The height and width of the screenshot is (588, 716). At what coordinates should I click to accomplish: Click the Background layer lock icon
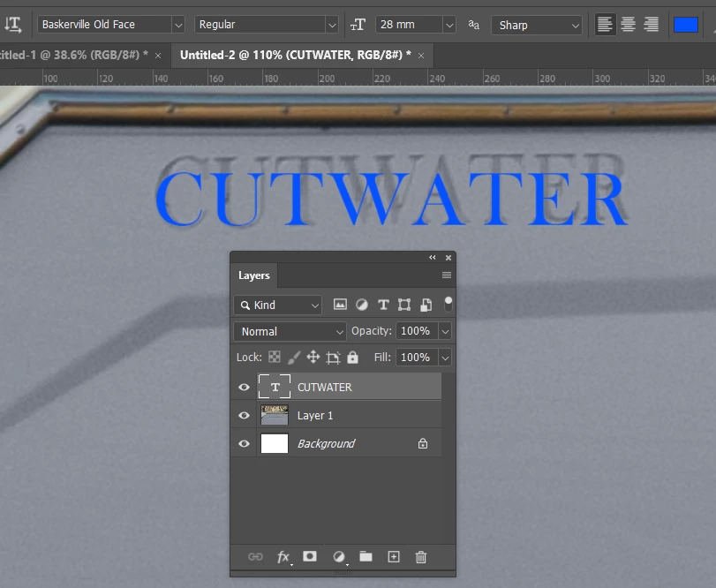423,443
